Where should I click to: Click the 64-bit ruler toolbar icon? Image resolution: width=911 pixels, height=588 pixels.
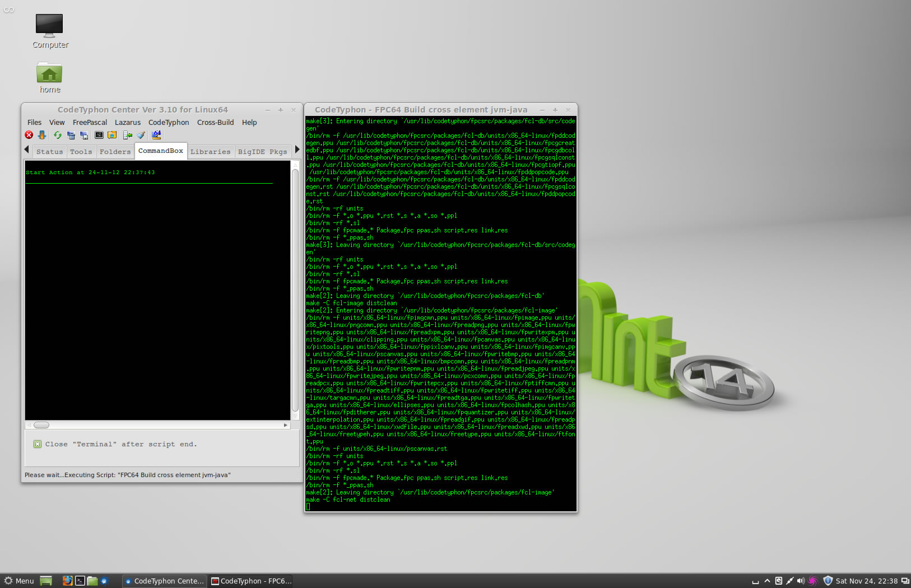point(156,135)
